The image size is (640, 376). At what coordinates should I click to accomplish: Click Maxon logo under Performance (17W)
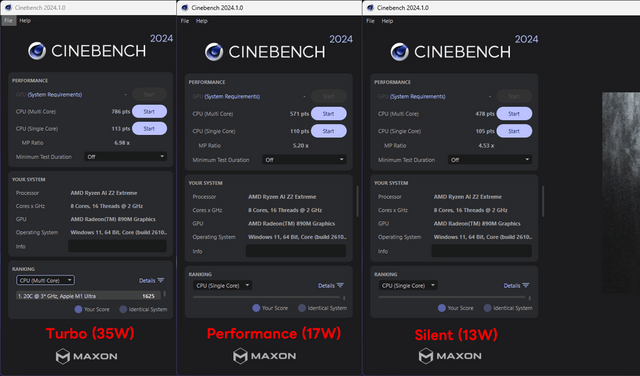coord(264,356)
